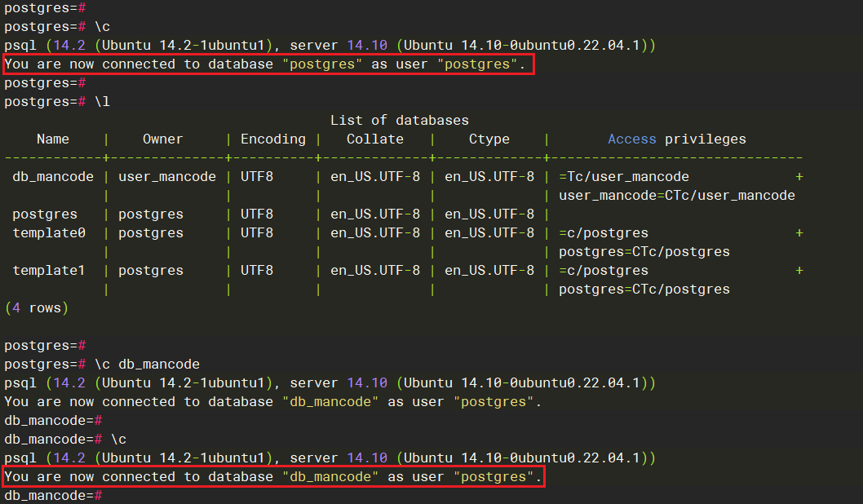Click the \l command line
The image size is (863, 504).
[x=57, y=102]
